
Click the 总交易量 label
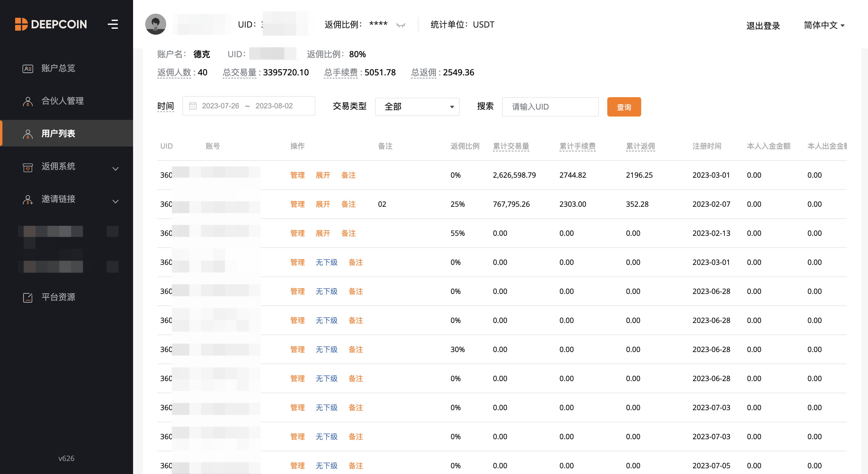[x=239, y=72]
